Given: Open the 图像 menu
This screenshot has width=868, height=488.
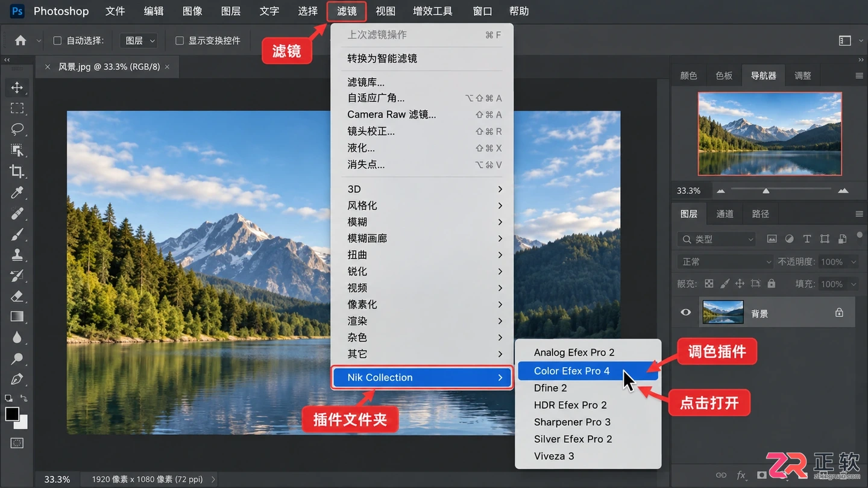Looking at the screenshot, I should [x=192, y=11].
